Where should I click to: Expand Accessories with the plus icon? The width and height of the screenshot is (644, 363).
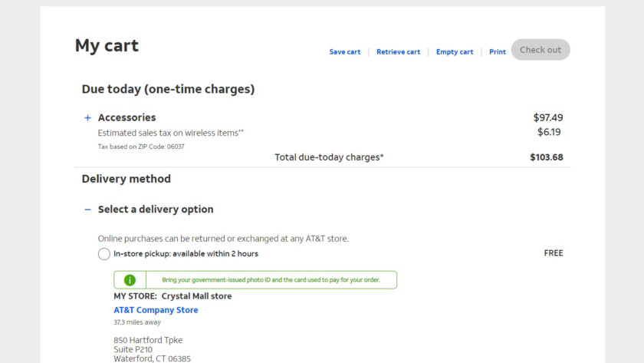(x=87, y=118)
